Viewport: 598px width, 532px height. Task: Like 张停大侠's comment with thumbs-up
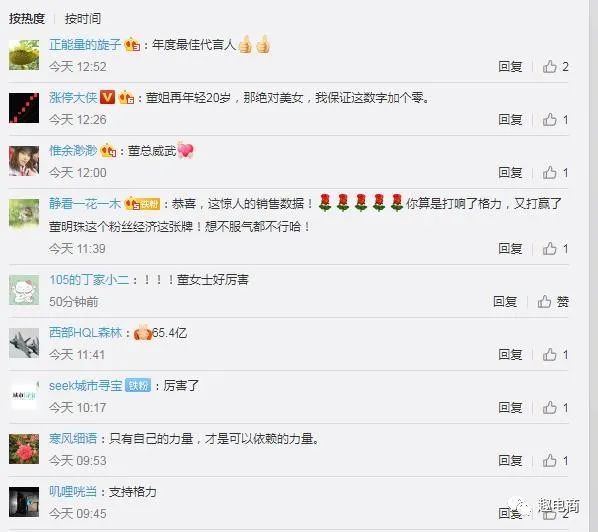point(555,120)
